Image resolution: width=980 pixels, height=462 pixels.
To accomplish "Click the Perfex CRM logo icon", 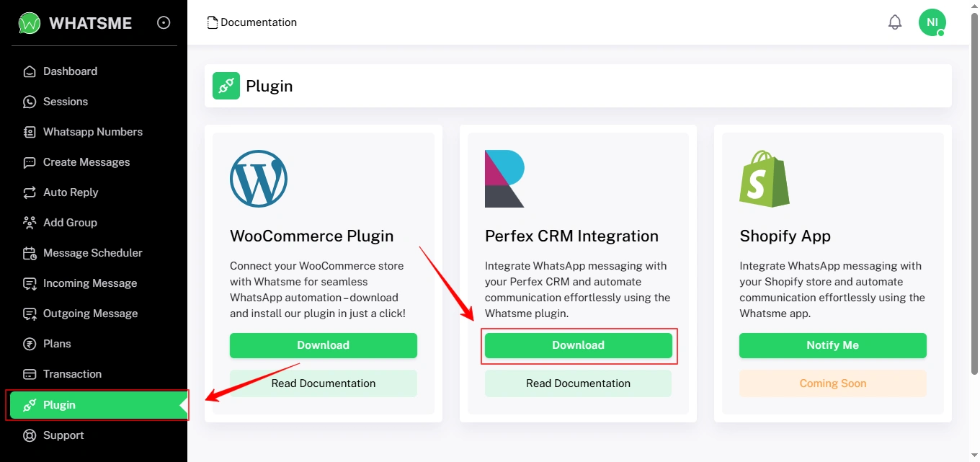I will (504, 179).
